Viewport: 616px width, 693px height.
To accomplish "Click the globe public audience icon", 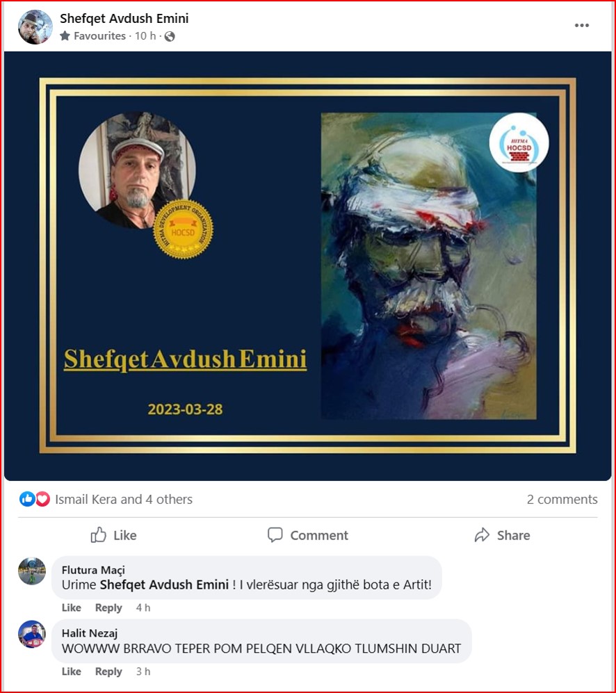I will [170, 36].
